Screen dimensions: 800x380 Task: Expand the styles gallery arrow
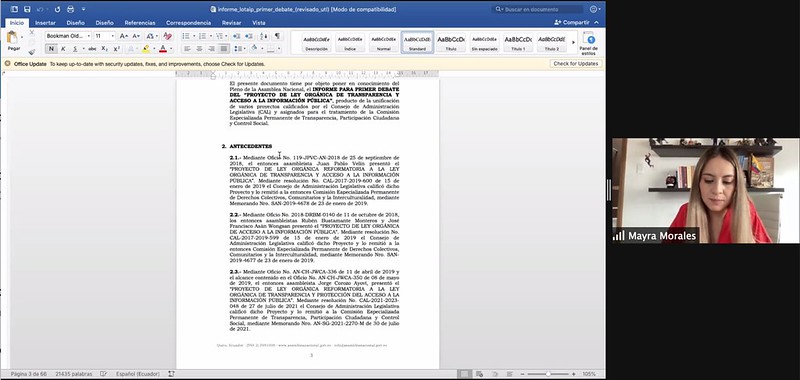tap(573, 42)
